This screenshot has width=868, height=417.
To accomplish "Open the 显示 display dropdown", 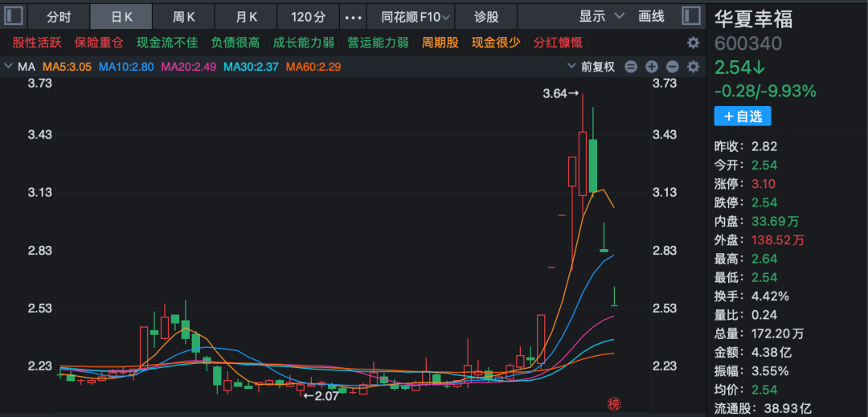I will click(601, 16).
